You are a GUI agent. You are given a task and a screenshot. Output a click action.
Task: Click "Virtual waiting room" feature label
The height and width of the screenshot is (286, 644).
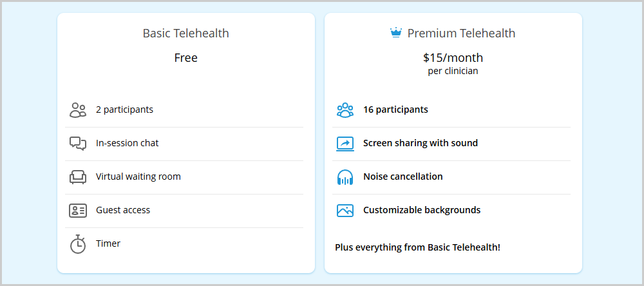(x=138, y=176)
